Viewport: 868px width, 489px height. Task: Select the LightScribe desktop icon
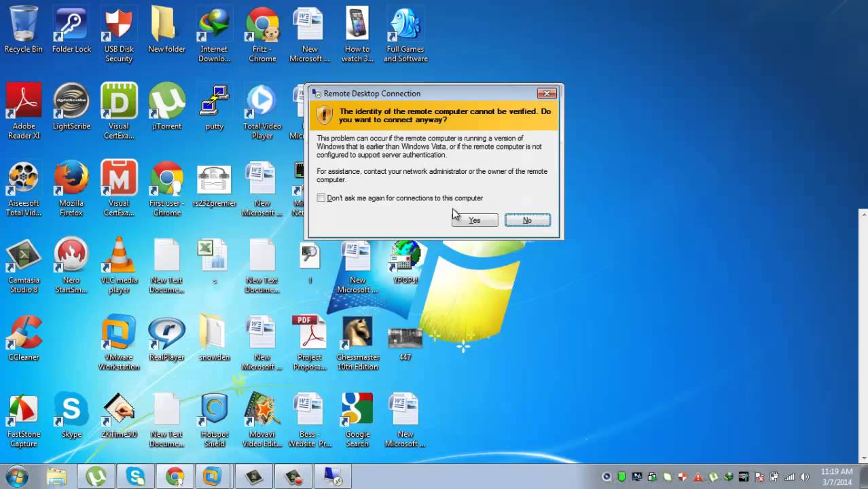pyautogui.click(x=71, y=107)
